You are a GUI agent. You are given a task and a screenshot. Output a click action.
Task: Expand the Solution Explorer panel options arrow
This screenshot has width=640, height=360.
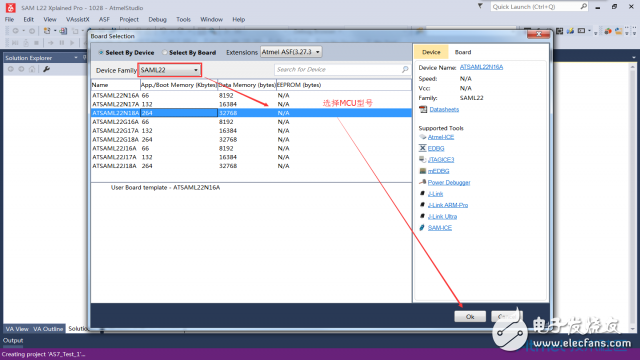[x=76, y=58]
